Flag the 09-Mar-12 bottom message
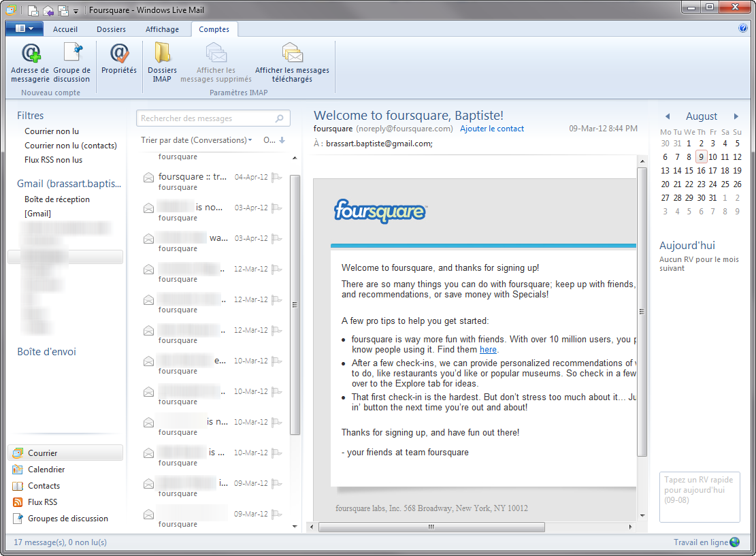This screenshot has height=556, width=756. click(x=277, y=514)
